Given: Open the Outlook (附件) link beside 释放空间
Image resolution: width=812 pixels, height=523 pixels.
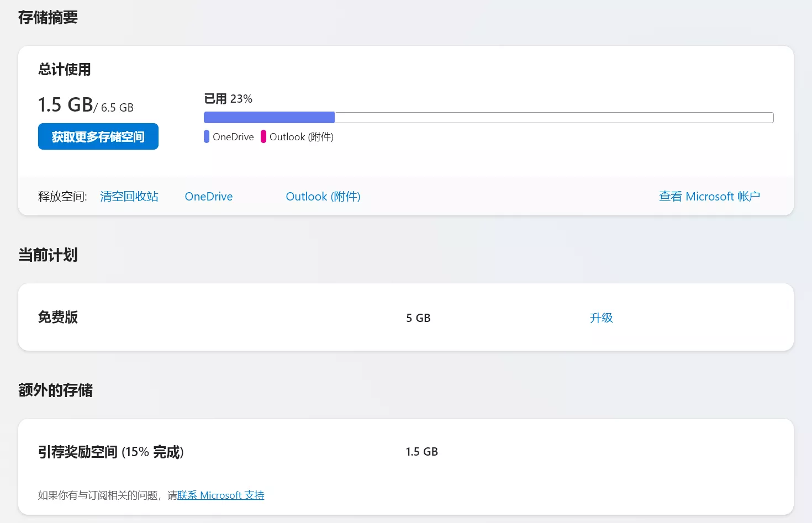Looking at the screenshot, I should (x=323, y=197).
